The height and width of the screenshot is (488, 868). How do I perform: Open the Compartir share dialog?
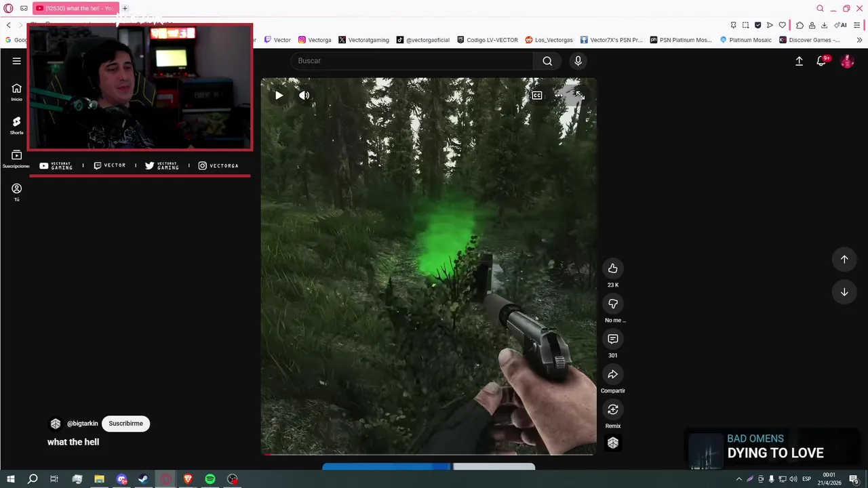tap(613, 374)
